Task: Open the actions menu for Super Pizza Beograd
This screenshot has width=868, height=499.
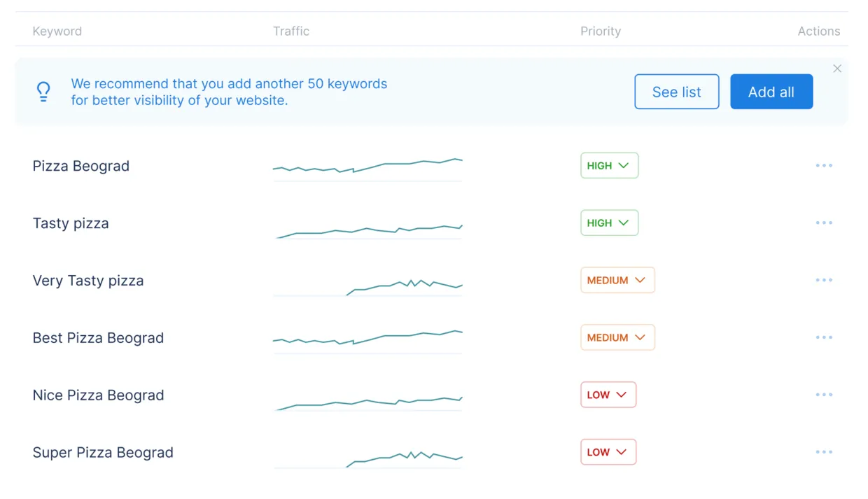Action: 824,452
